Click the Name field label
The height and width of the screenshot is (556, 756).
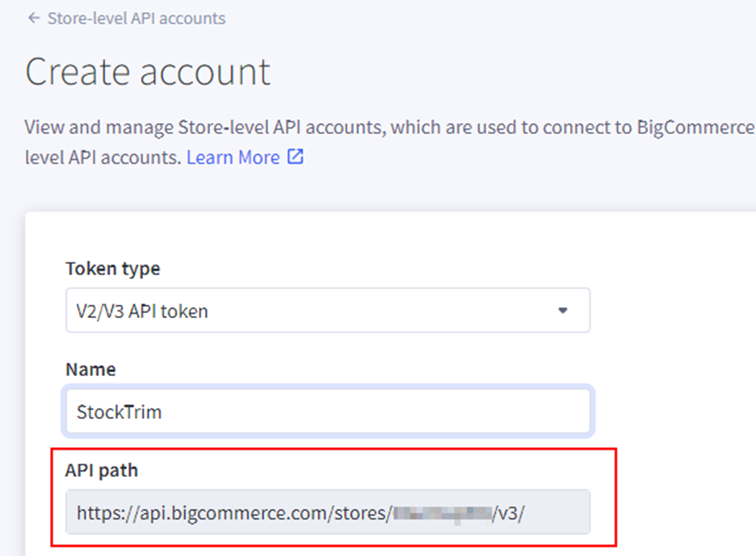[x=90, y=369]
